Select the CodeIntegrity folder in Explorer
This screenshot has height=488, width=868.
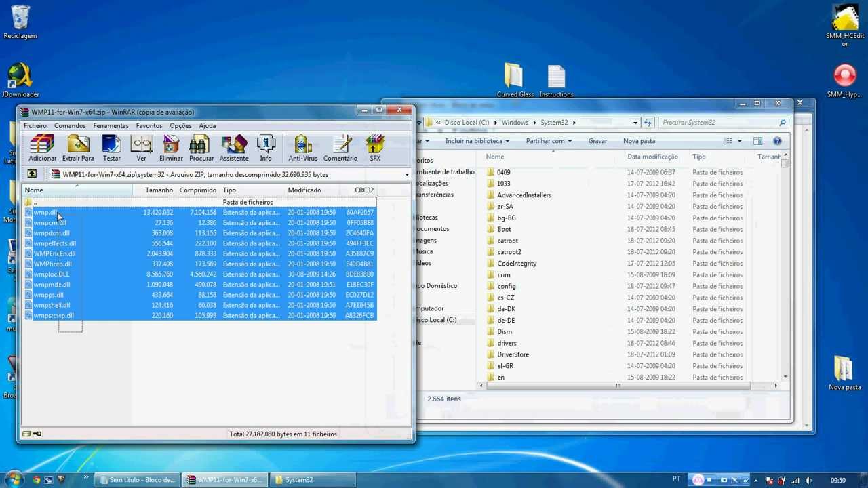coord(516,264)
